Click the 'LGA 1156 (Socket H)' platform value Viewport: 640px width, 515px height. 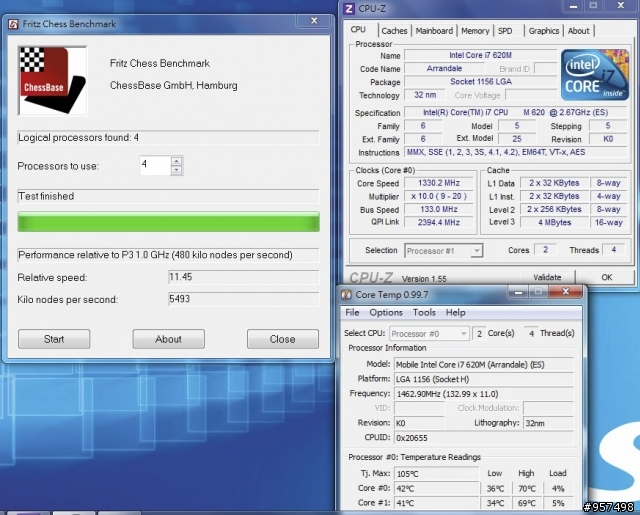point(484,379)
